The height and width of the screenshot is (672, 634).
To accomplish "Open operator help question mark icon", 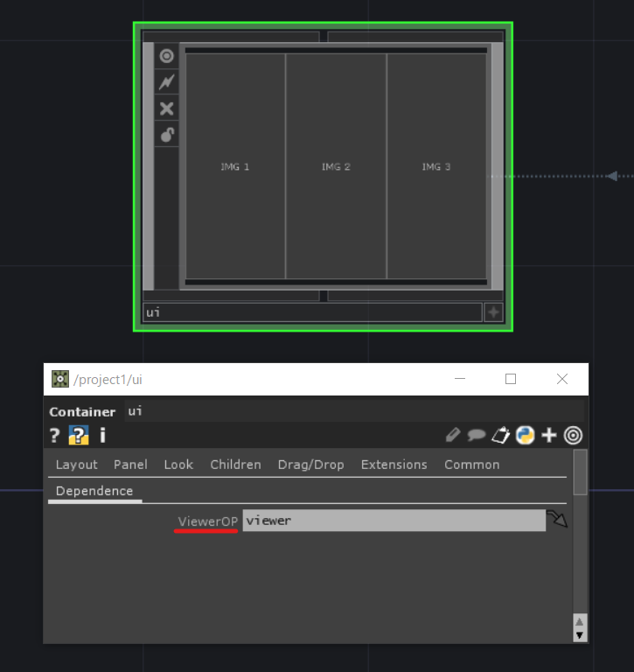I will pyautogui.click(x=54, y=436).
